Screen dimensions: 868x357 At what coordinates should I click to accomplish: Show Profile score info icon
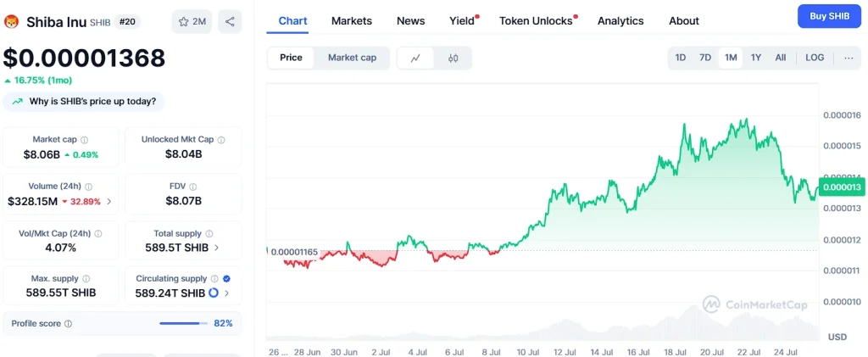pos(68,324)
